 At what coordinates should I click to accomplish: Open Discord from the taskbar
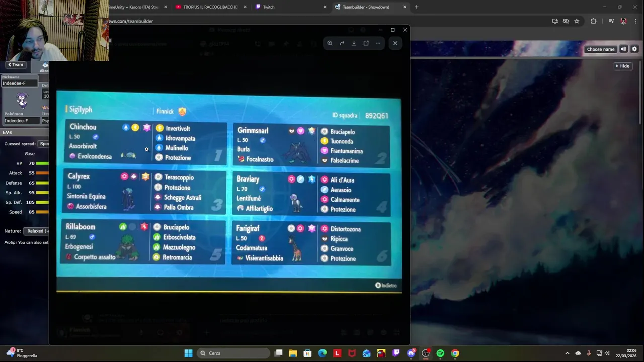(411, 353)
